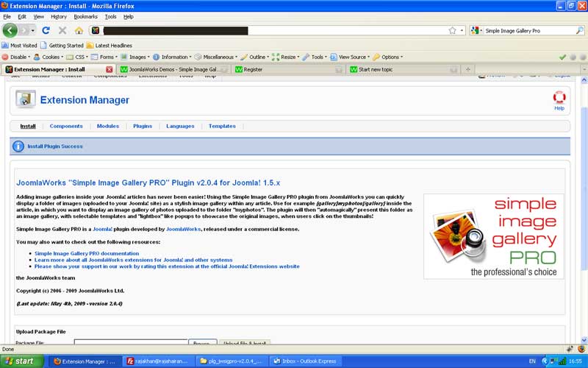This screenshot has width=588, height=368.
Task: Expand the Disable developer toolbar menu
Action: pyautogui.click(x=16, y=57)
